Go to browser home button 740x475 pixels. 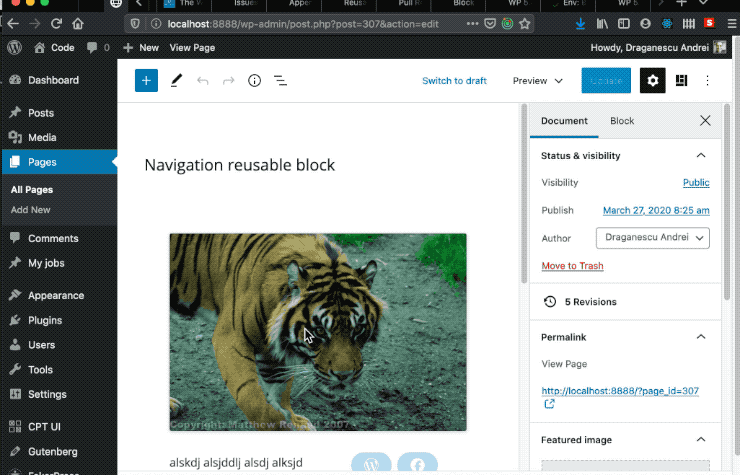[x=78, y=24]
